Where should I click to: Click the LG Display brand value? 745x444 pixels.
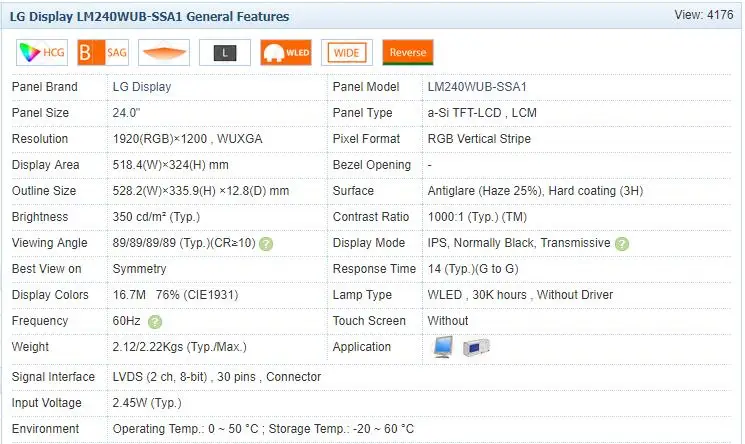click(x=142, y=87)
